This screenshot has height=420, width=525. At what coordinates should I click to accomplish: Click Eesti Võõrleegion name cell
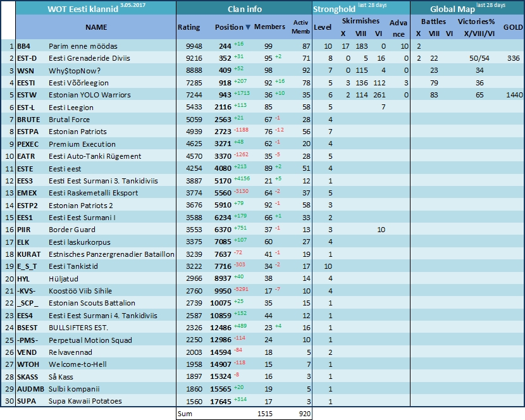click(x=78, y=83)
